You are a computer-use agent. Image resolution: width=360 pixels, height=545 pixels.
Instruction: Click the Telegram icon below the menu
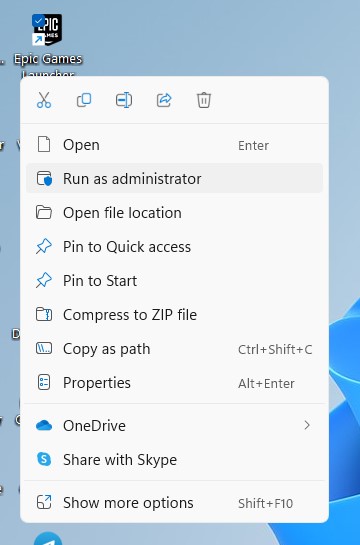[x=48, y=538]
